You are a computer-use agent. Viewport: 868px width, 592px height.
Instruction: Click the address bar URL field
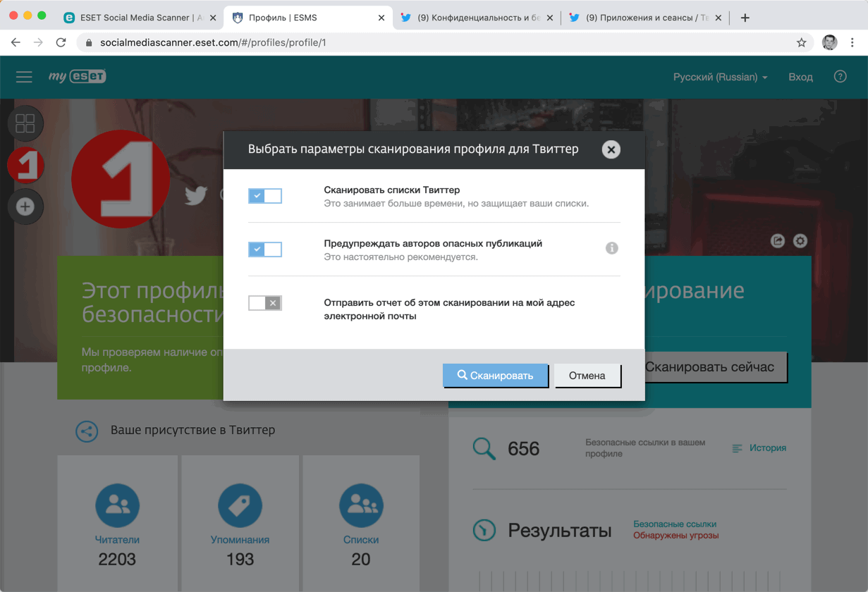(444, 42)
